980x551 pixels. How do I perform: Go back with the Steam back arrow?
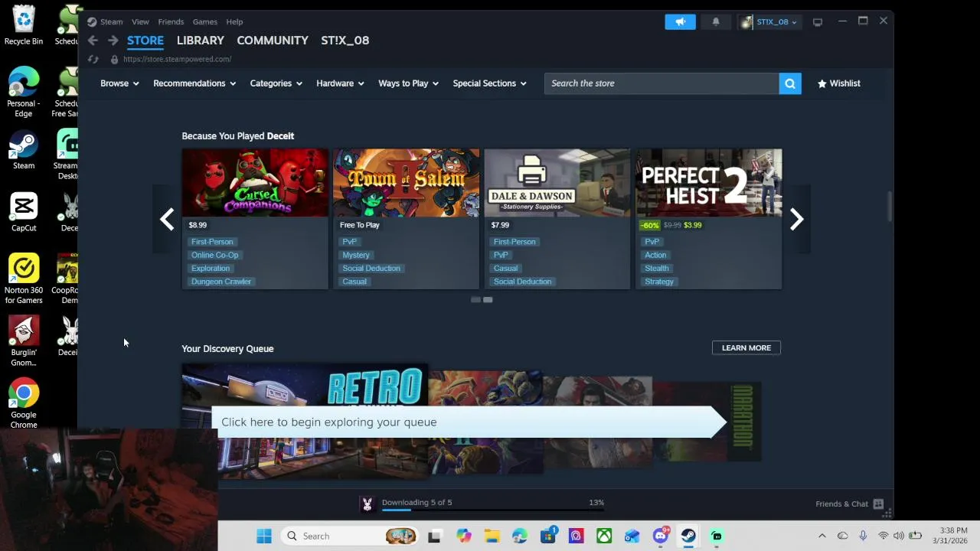(93, 41)
